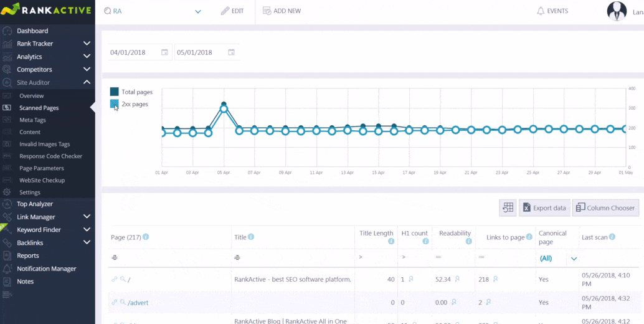This screenshot has height=324, width=644.
Task: Toggle 2xx pages legend swatch
Action: pos(115,104)
